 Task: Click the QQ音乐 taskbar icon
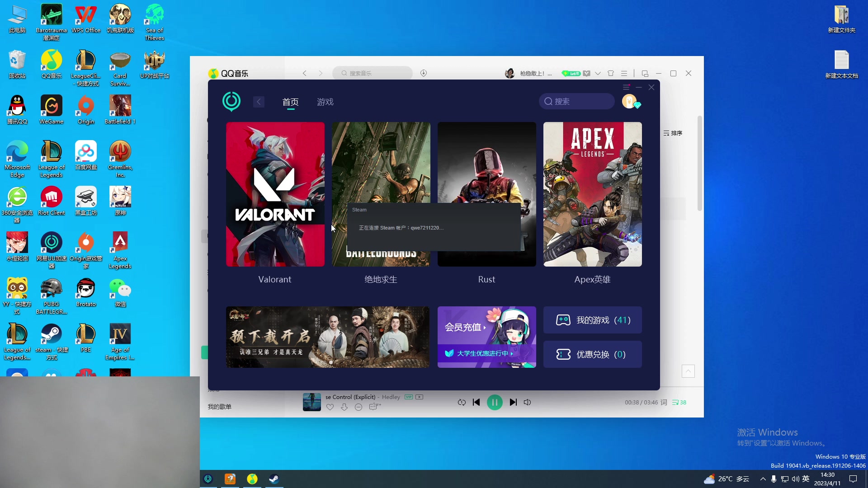pos(252,479)
